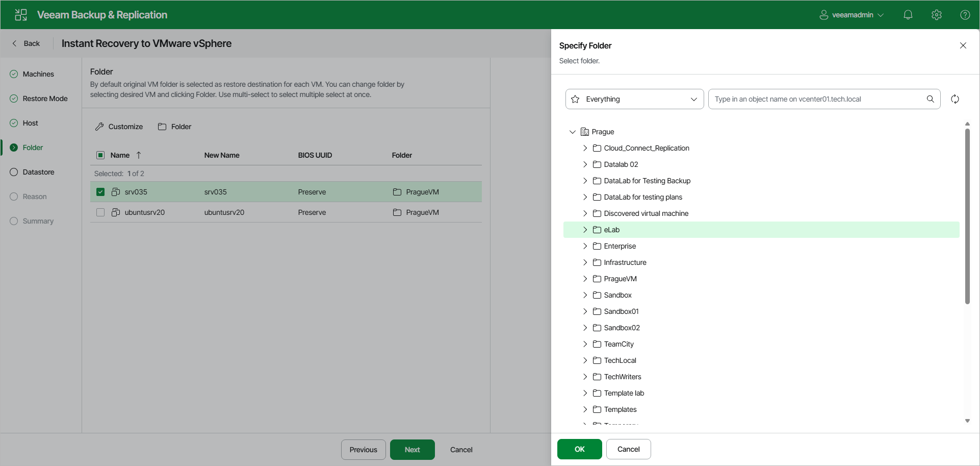Click the object name search field
The image size is (980, 466).
pos(818,99)
